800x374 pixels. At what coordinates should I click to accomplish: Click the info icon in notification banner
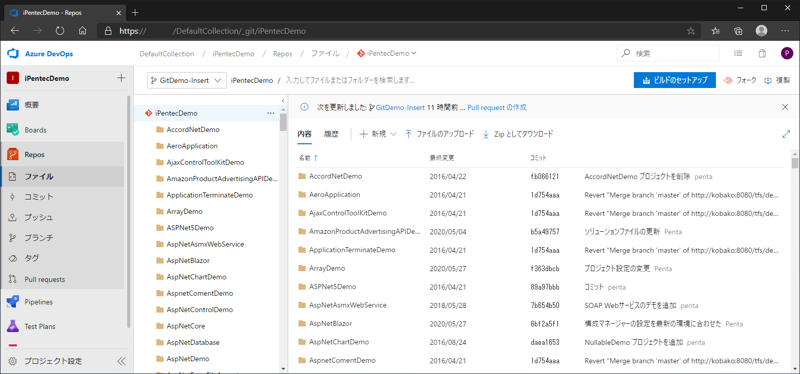click(x=304, y=107)
